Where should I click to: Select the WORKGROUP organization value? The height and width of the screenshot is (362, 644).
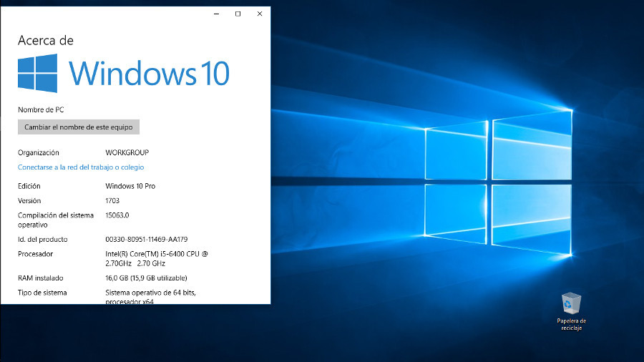pyautogui.click(x=127, y=152)
